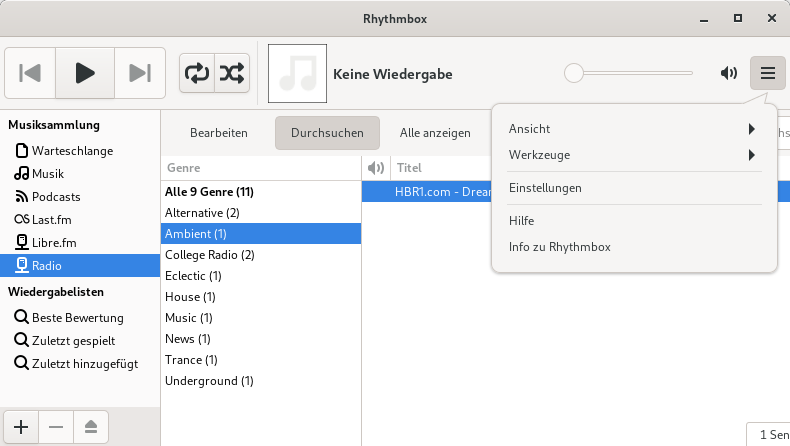The height and width of the screenshot is (446, 790).
Task: Click the remove playlist minus button
Action: [56, 427]
